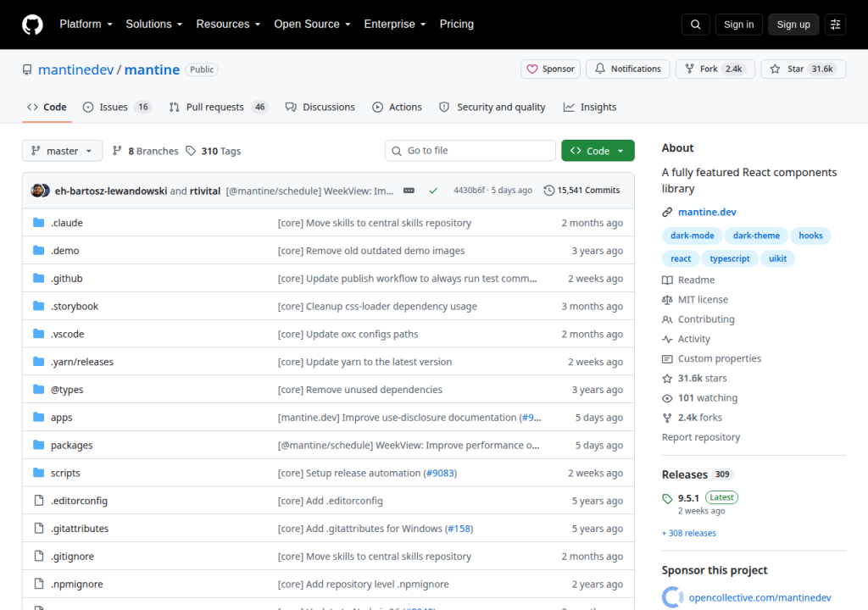Screen dimensions: 868x610
Task: Open 15,541 Commits history
Action: (x=581, y=191)
